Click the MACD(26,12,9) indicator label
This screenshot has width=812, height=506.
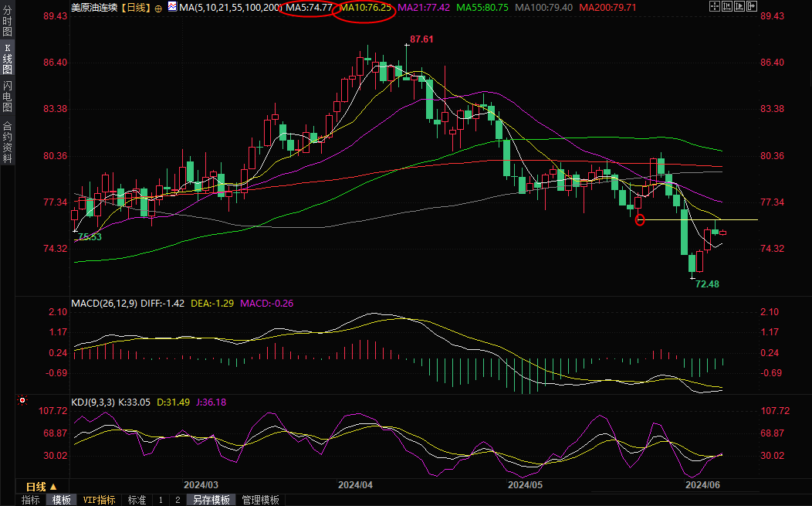(x=103, y=304)
